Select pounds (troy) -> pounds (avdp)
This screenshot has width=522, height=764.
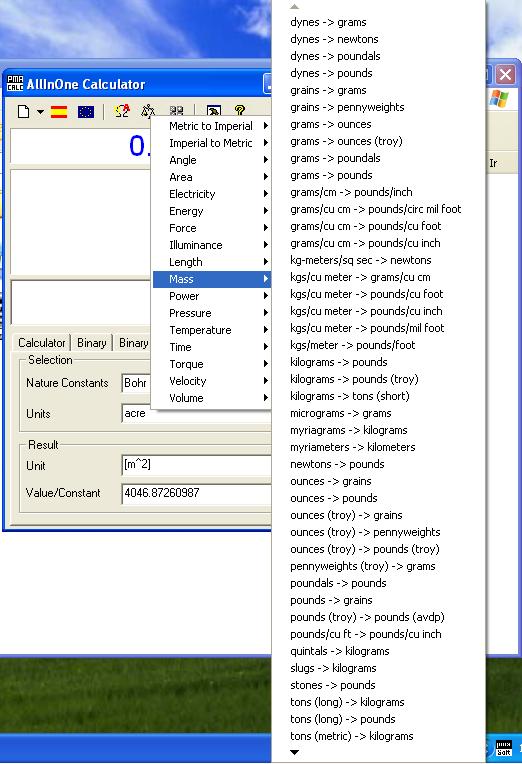tap(378, 617)
